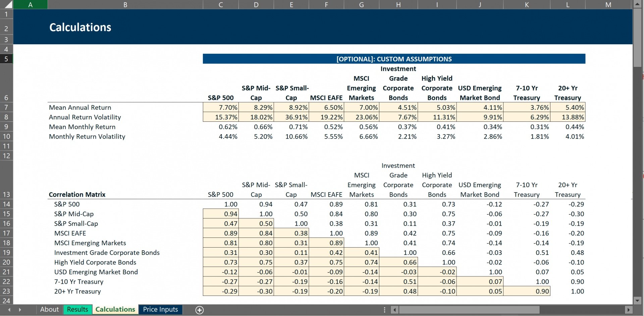Screen dimensions: 644x316
Task: Select High Yield Corporate Bonds assumptions header
Action: [437, 88]
